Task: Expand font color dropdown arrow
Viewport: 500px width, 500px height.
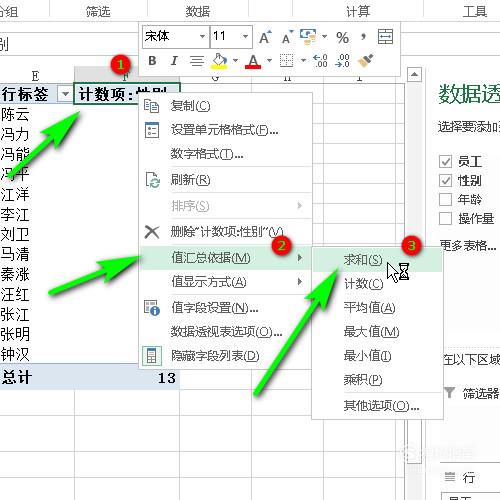Action: tap(269, 61)
